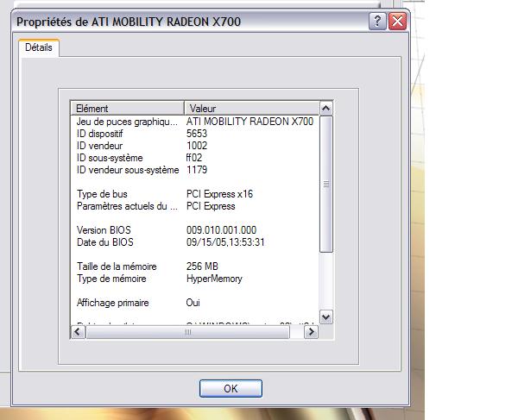Viewport: 518px width, 420px height.
Task: Select the Paramètres actuels du ... row
Action: [195, 206]
